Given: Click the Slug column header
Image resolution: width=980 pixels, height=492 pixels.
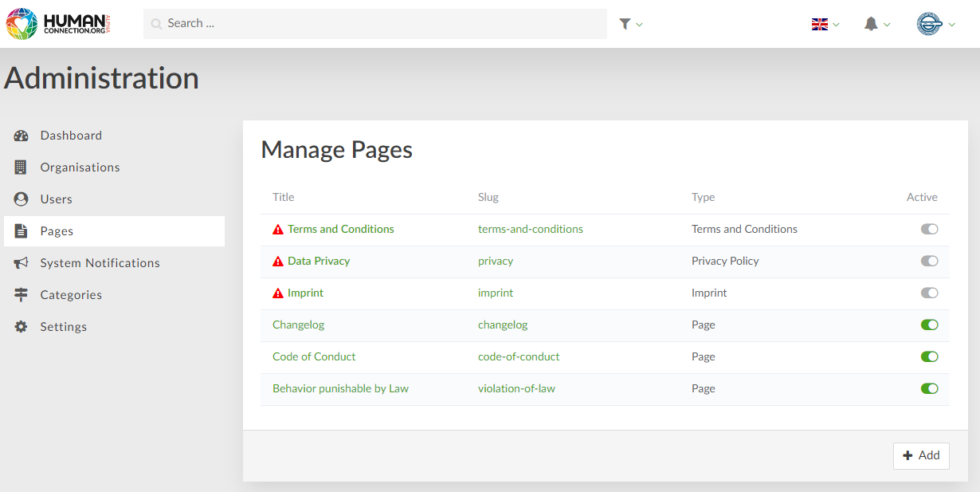Looking at the screenshot, I should (488, 197).
